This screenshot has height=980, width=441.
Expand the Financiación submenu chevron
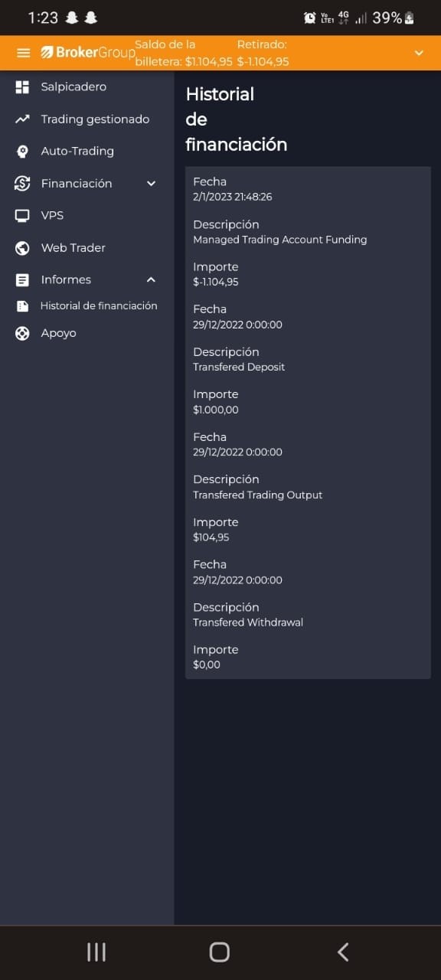pyautogui.click(x=151, y=184)
